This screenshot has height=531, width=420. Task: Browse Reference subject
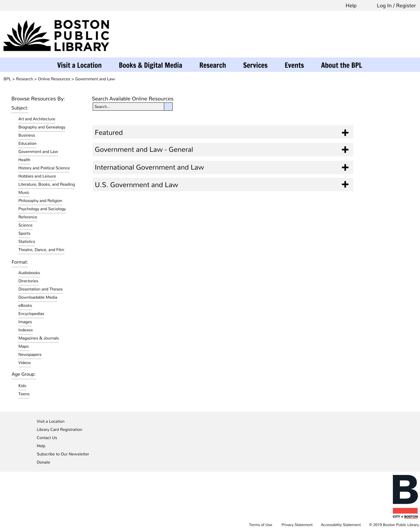pyautogui.click(x=28, y=217)
